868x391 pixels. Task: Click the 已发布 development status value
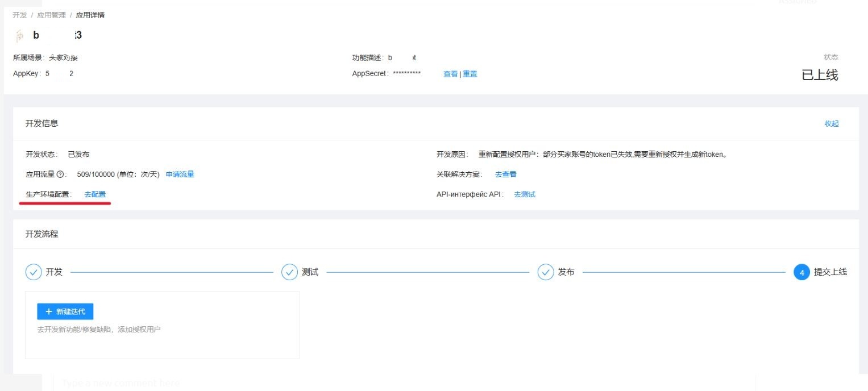[78, 155]
